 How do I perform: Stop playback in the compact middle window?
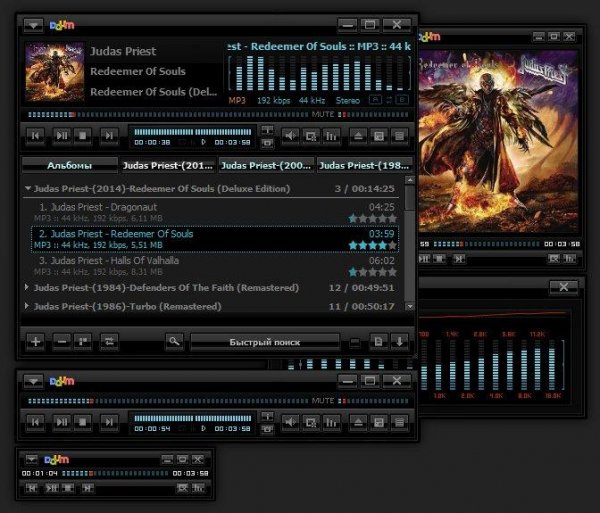82,422
